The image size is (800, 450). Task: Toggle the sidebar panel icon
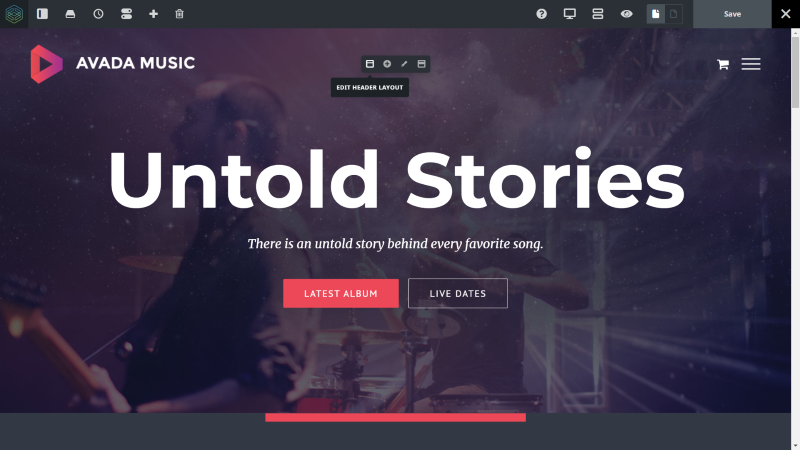coord(42,14)
